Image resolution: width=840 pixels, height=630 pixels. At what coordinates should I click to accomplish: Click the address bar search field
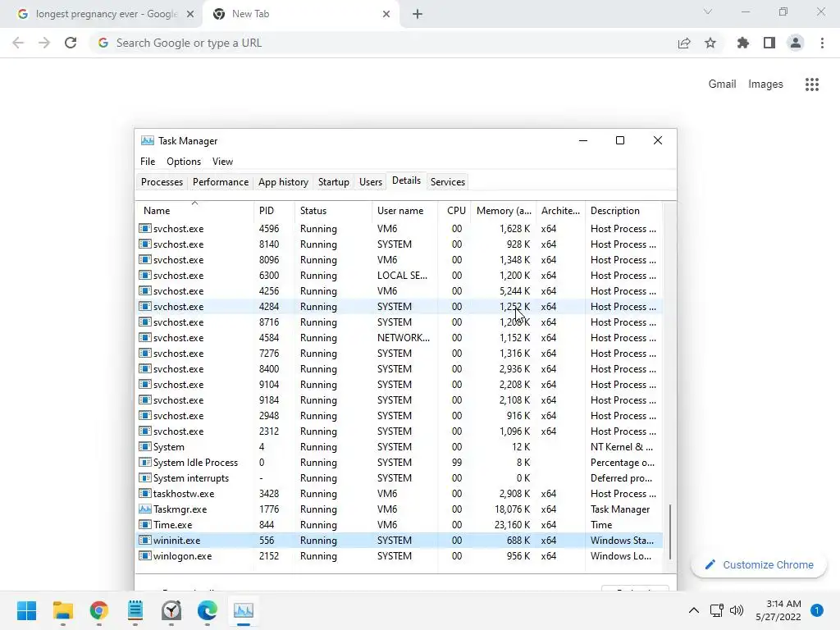pos(381,43)
